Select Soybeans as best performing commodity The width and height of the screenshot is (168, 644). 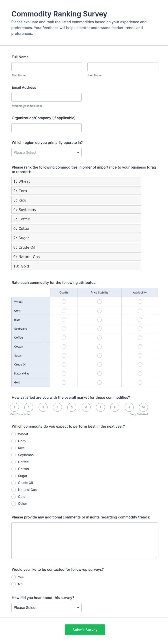pos(14,455)
